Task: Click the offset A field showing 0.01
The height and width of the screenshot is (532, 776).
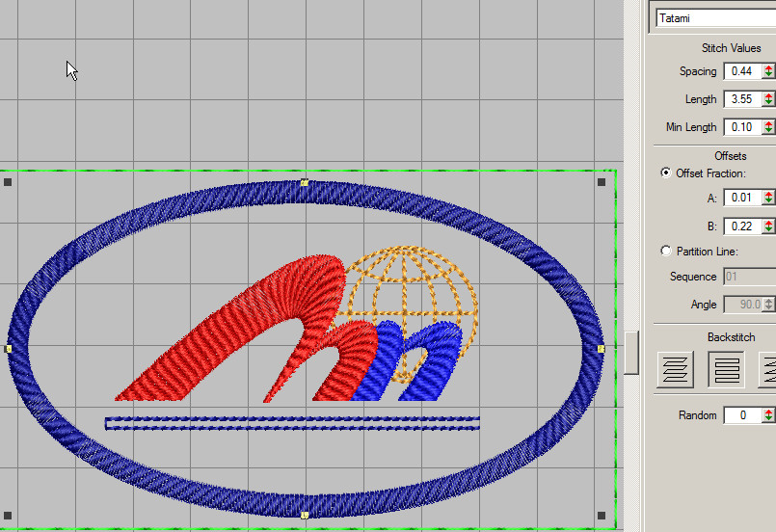Action: coord(742,198)
